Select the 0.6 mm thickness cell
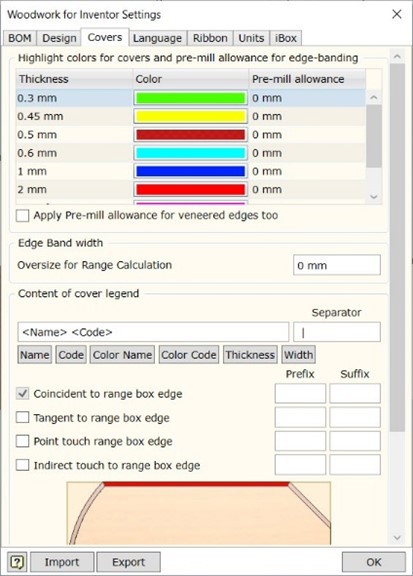The width and height of the screenshot is (413, 576). 74,153
